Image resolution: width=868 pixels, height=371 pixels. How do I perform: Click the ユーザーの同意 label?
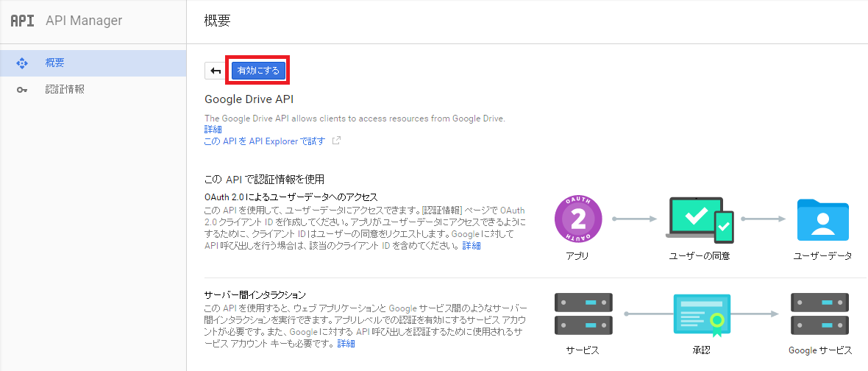[x=699, y=256]
